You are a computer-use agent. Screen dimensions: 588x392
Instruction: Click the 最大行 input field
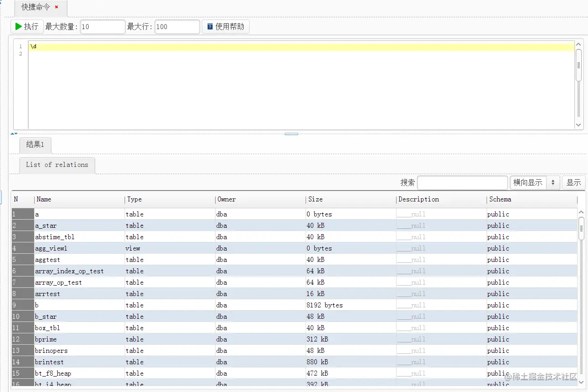click(177, 27)
